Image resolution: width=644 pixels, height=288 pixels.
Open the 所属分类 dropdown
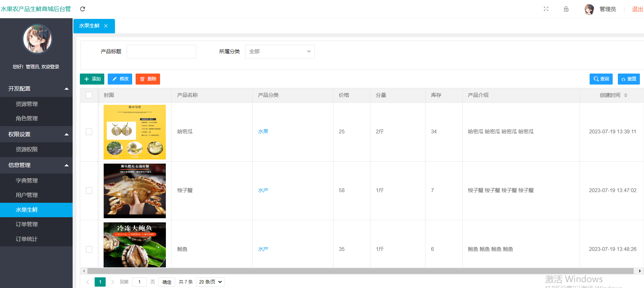279,52
